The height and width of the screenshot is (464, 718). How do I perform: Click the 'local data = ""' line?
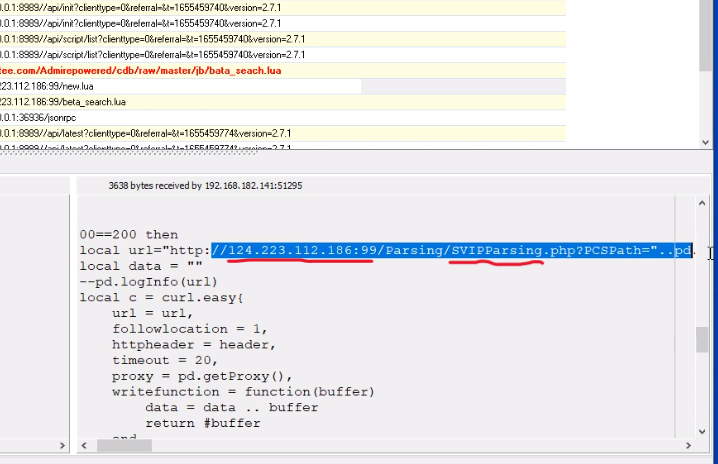141,266
